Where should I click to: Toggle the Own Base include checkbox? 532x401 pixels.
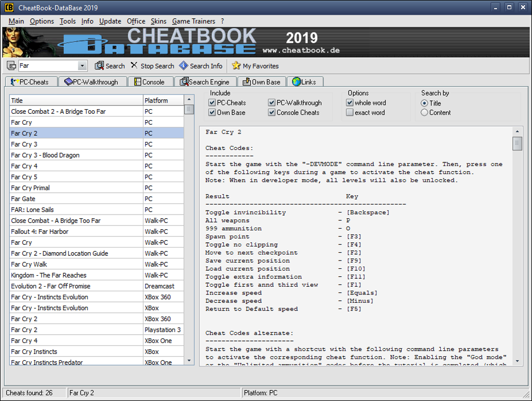(212, 112)
